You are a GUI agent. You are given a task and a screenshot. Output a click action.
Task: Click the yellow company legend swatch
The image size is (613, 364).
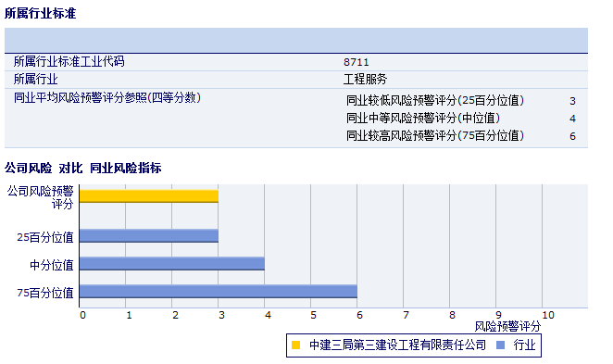pos(296,345)
